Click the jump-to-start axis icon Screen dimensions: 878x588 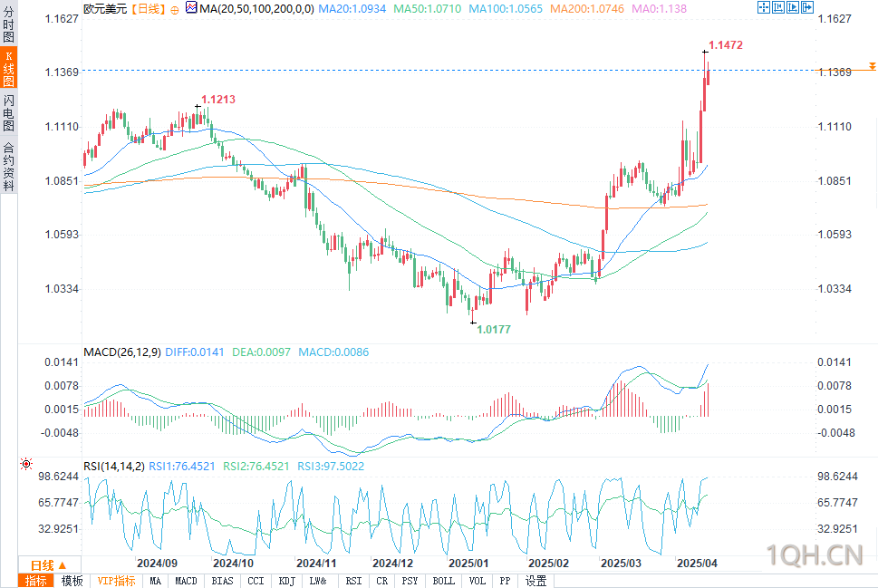pyautogui.click(x=777, y=7)
